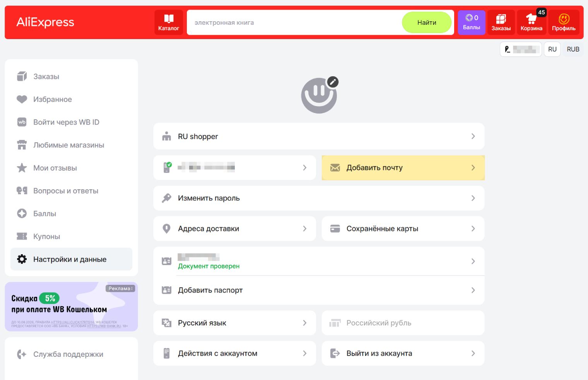
Task: Click the Добавить почту label
Action: point(374,168)
